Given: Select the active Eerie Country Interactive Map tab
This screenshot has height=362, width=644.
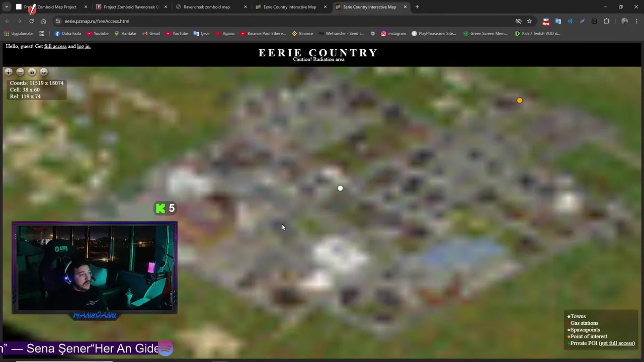Looking at the screenshot, I should click(x=371, y=7).
